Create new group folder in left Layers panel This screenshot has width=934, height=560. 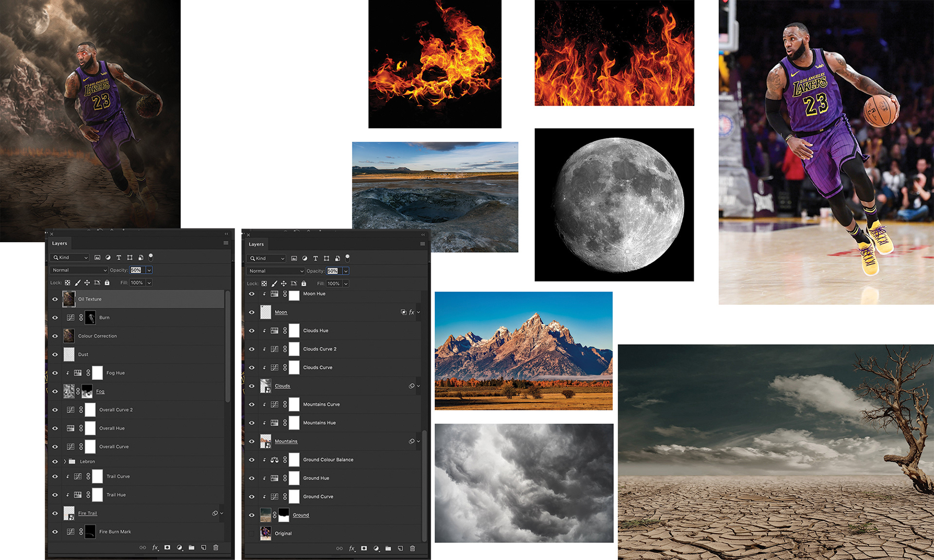[x=192, y=547]
